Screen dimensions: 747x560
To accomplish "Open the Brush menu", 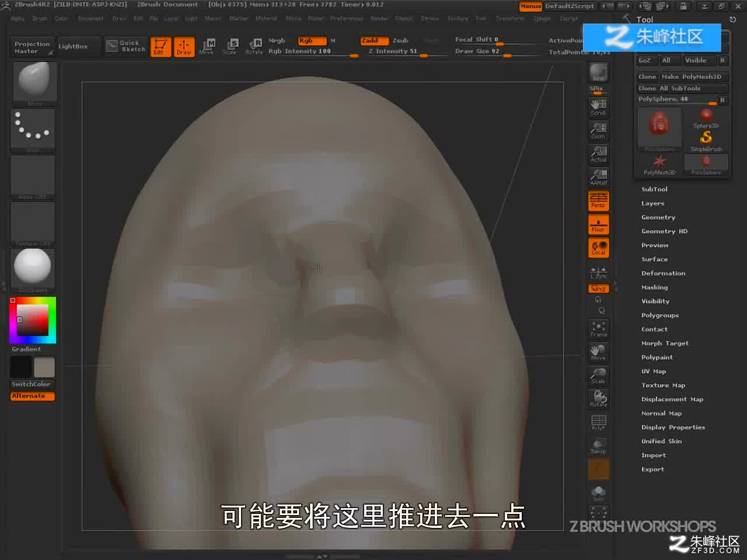I will pos(40,19).
